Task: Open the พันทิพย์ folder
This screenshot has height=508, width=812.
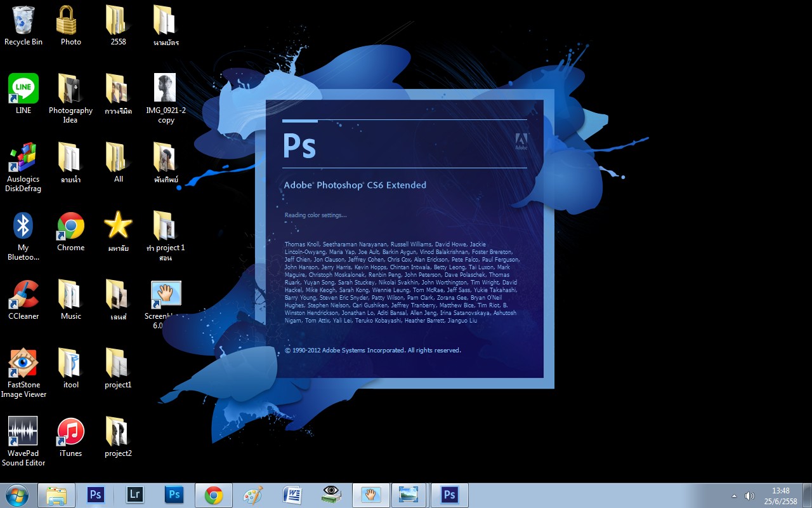Action: tap(166, 163)
